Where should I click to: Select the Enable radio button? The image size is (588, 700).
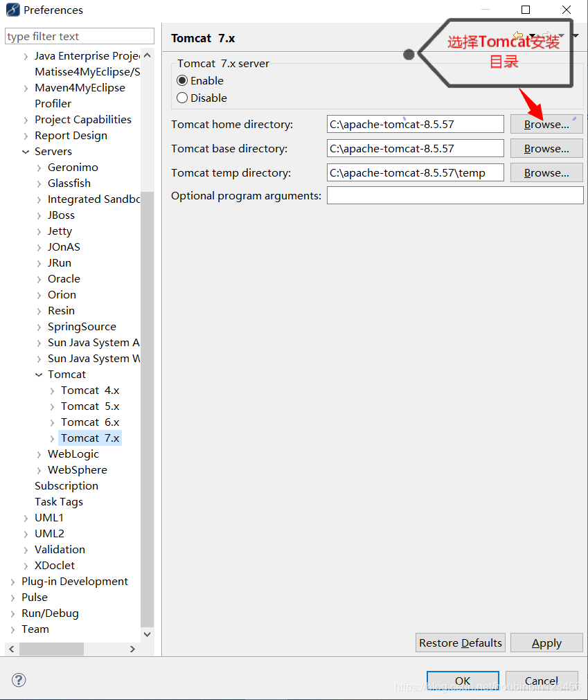point(182,81)
